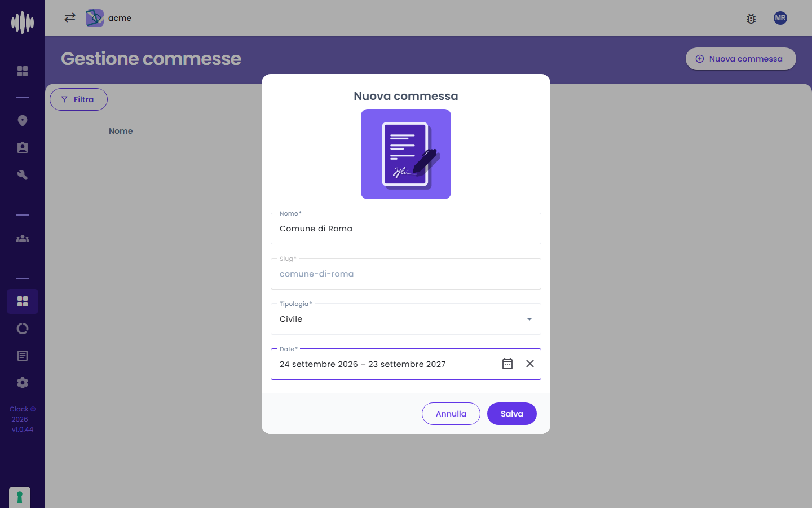
Task: Click the Nuova commessa button
Action: (x=741, y=59)
